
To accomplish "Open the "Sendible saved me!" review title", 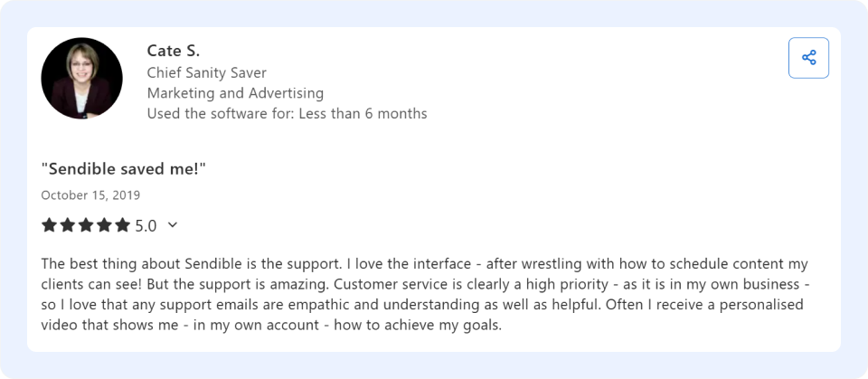I will coord(124,169).
